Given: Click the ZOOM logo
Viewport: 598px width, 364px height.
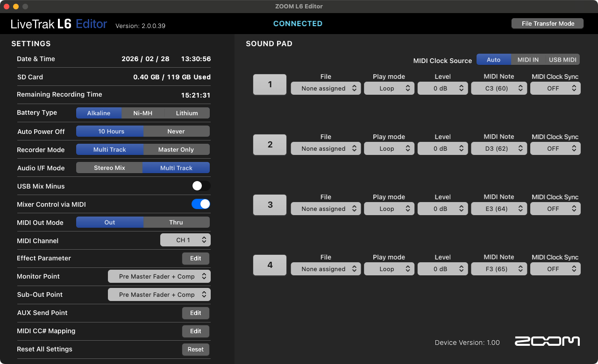Looking at the screenshot, I should point(547,342).
